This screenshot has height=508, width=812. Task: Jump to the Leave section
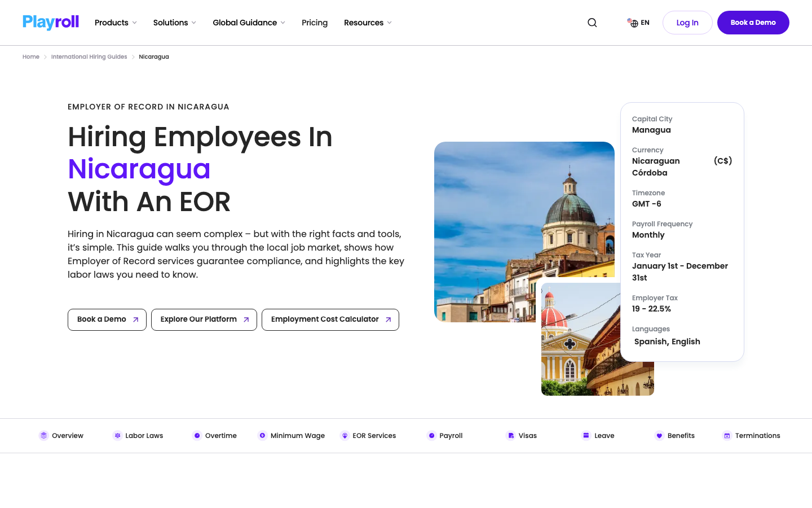pyautogui.click(x=598, y=436)
